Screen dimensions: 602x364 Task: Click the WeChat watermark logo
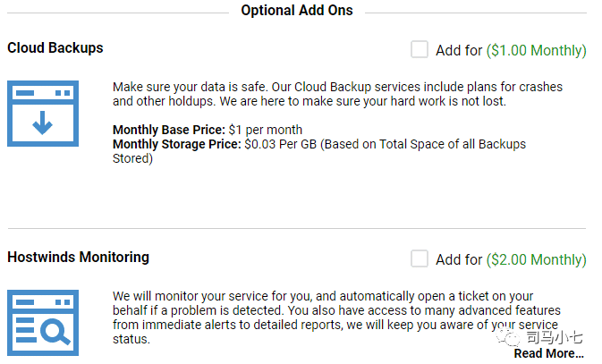pos(508,337)
